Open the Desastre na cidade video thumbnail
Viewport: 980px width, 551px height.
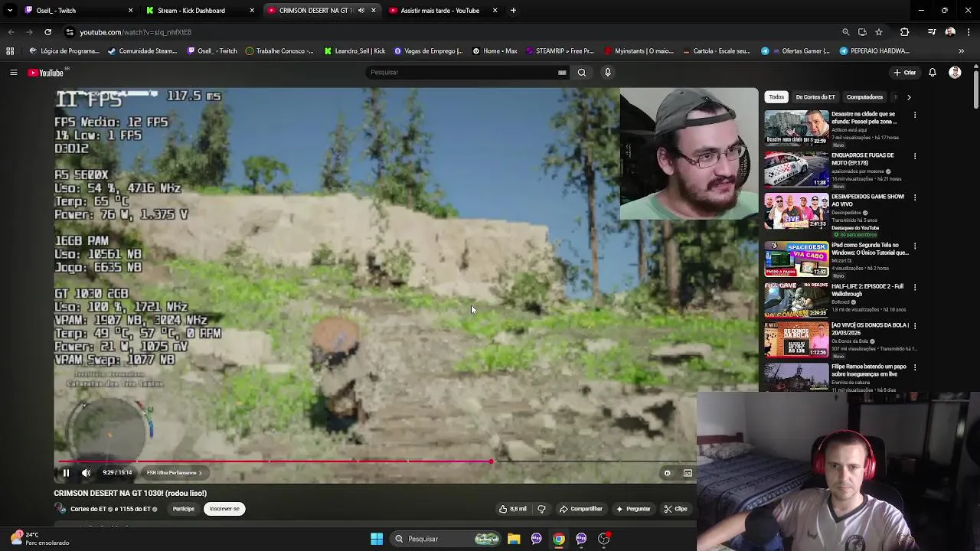click(796, 128)
